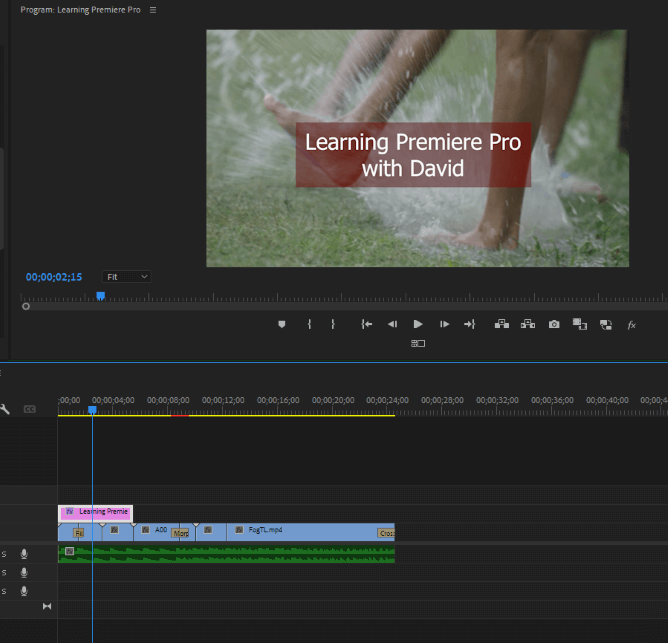Click the Mark Out button
This screenshot has height=643, width=668.
[x=333, y=324]
